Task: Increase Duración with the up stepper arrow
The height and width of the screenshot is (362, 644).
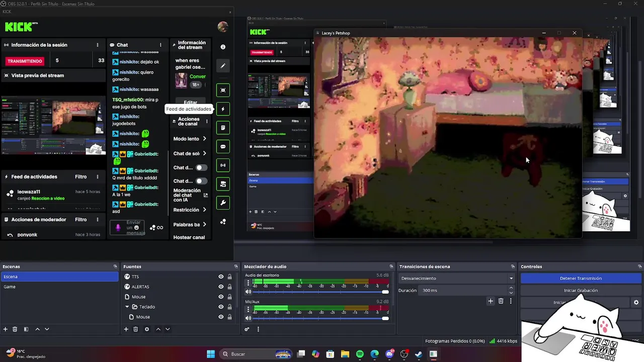Action: click(x=511, y=288)
